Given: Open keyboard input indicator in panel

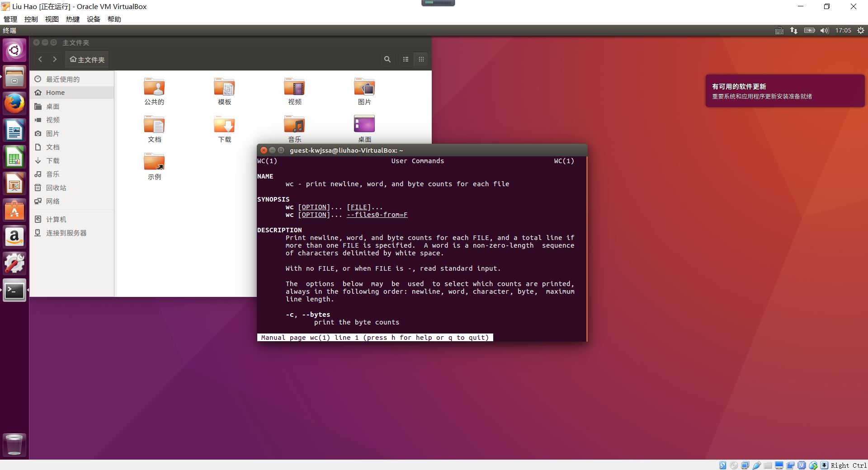Looking at the screenshot, I should (779, 30).
